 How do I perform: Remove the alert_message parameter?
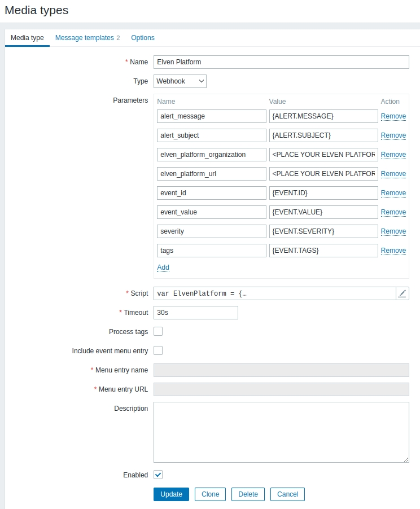[x=393, y=116]
